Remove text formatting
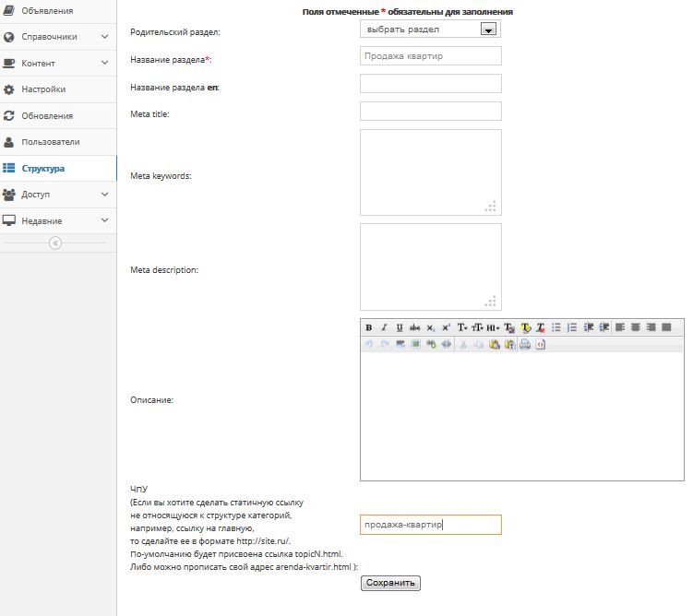The height and width of the screenshot is (616, 693). 541,327
